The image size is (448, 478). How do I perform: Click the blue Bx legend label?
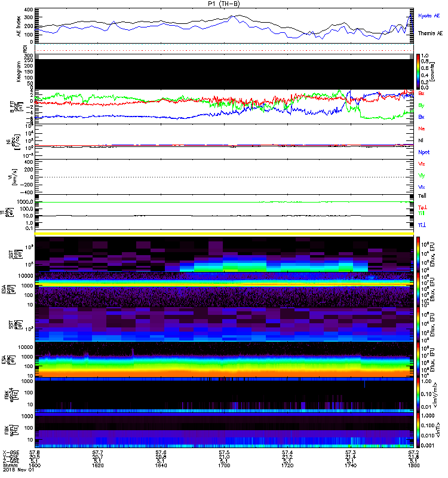(x=421, y=117)
